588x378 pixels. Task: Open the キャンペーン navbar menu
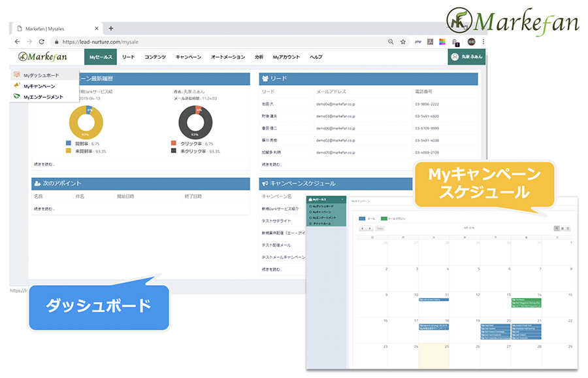[188, 57]
